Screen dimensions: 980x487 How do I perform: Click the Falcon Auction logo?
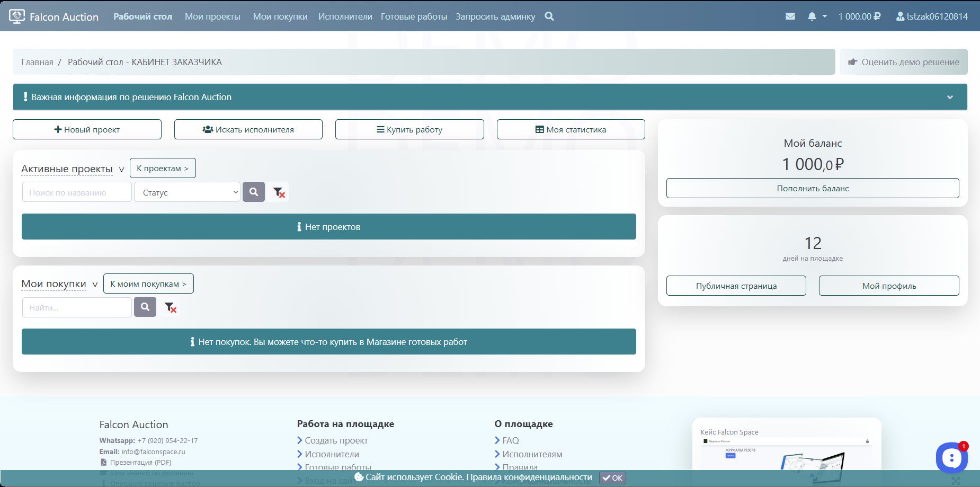(54, 16)
